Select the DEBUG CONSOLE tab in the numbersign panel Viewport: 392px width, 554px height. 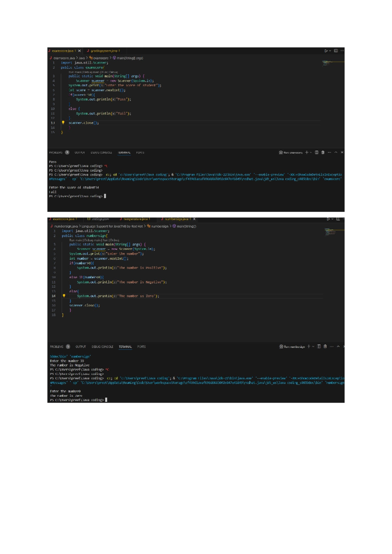[x=102, y=347]
